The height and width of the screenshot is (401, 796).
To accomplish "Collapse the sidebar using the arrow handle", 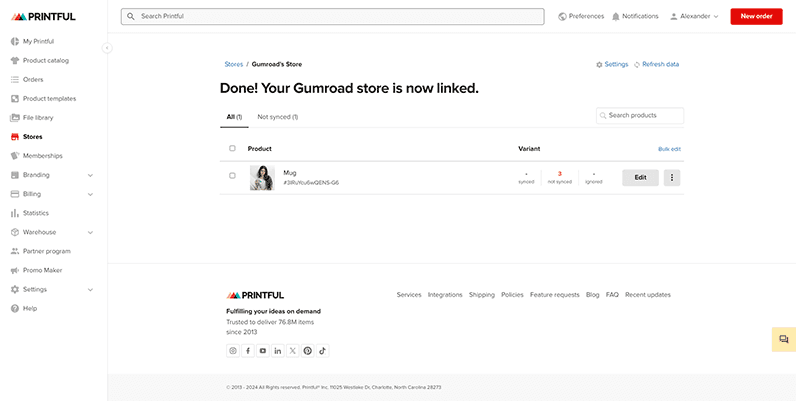I will point(107,48).
